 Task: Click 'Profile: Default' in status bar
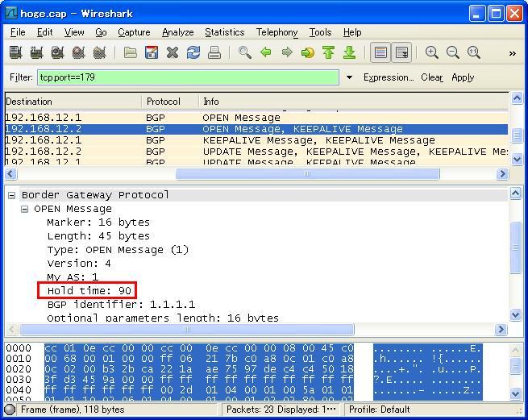[379, 410]
